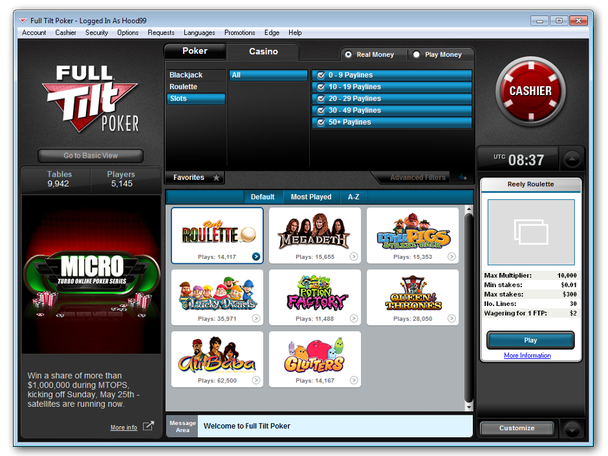608x456 pixels.
Task: Click the arrow icon on Queen of Thrones card
Action: (451, 318)
